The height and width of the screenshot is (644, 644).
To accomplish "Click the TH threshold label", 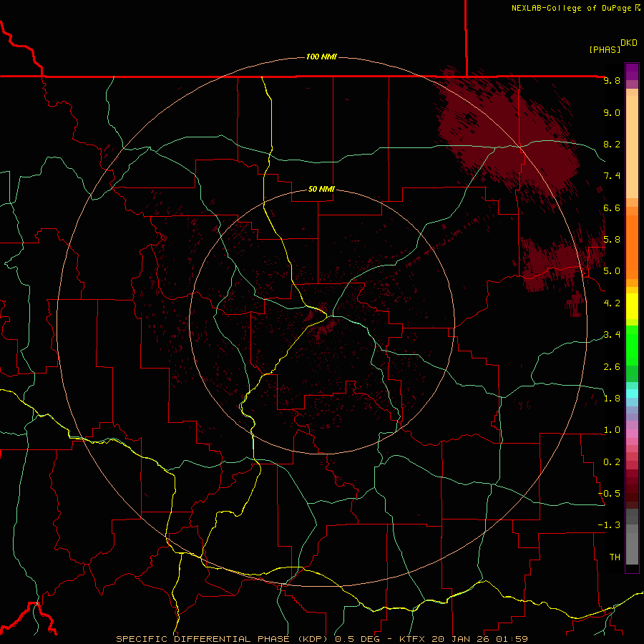I will [615, 557].
